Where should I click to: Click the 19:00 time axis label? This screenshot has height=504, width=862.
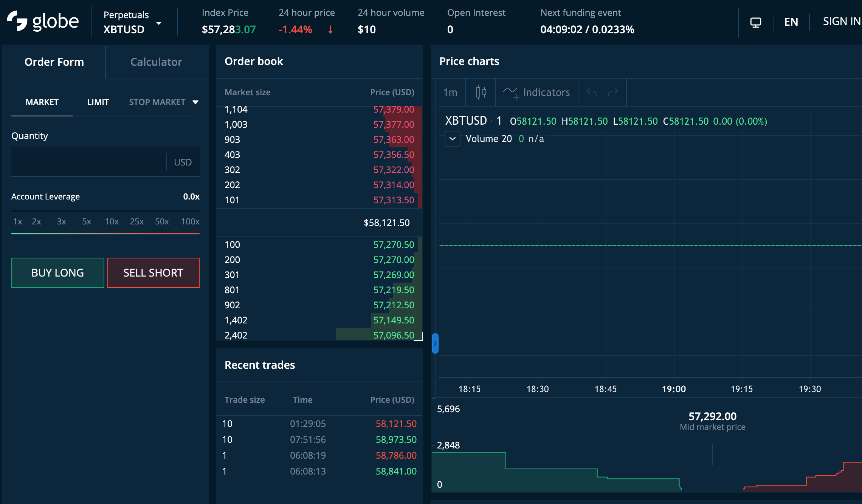click(674, 389)
